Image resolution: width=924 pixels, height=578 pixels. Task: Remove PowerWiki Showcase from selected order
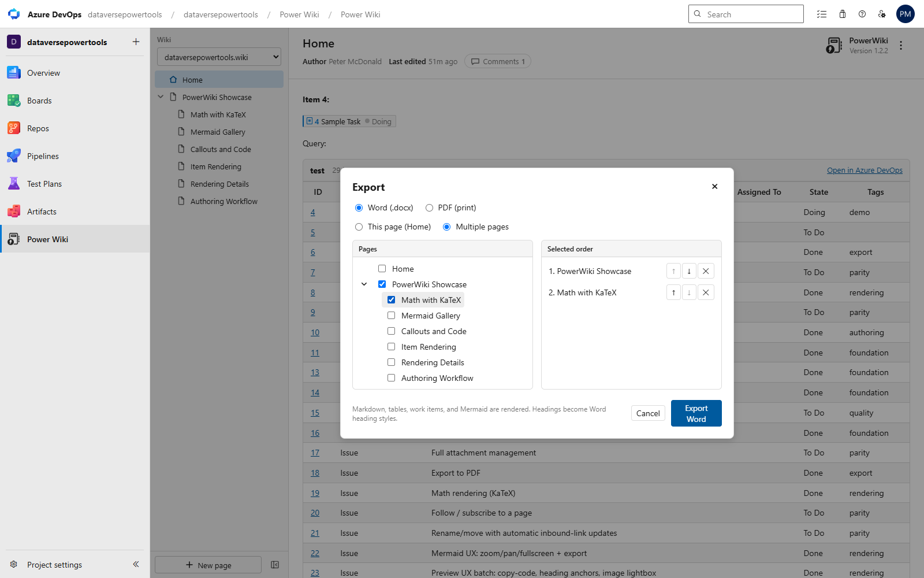coord(706,271)
